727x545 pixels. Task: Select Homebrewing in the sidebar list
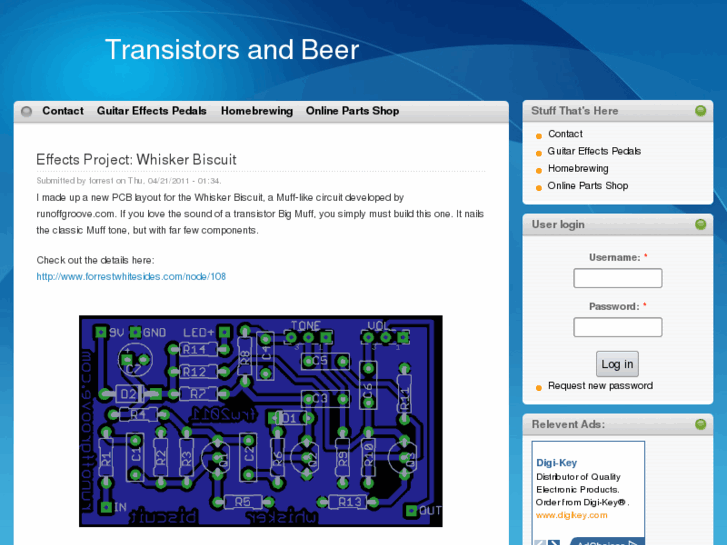[x=578, y=168]
